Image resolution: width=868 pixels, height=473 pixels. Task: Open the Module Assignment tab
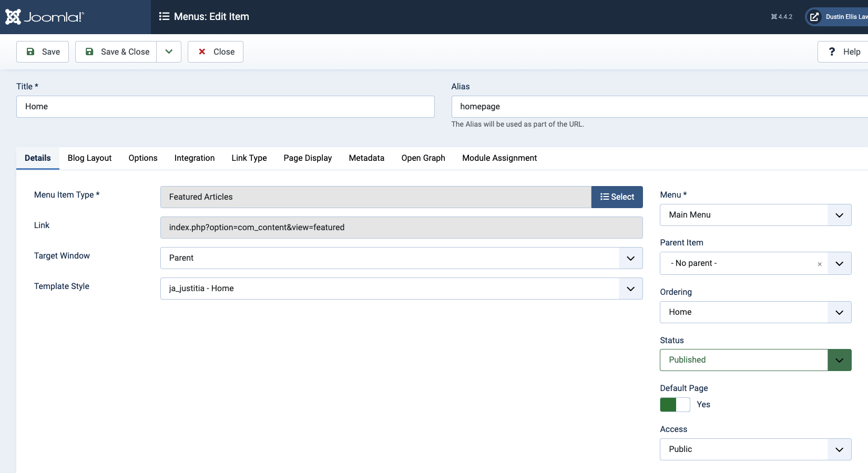click(499, 158)
